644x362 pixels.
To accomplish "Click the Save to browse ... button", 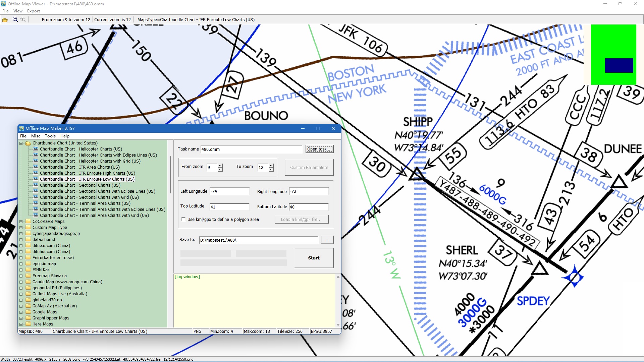I will coord(327,240).
